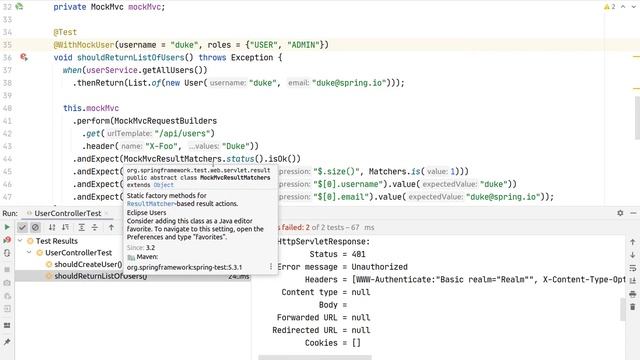Go to previous highlighted problem arrow

pos(623,7)
